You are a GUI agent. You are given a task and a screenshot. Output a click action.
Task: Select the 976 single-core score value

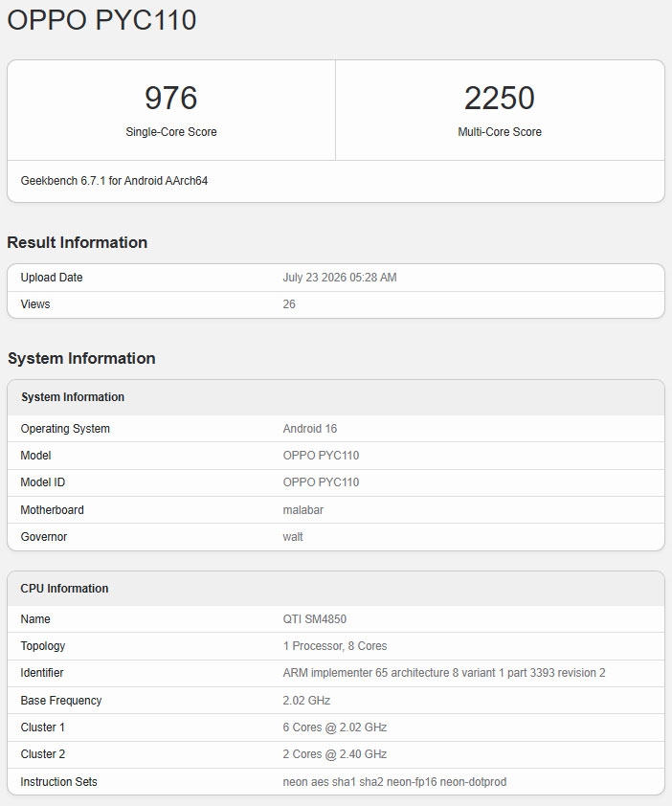tap(170, 98)
